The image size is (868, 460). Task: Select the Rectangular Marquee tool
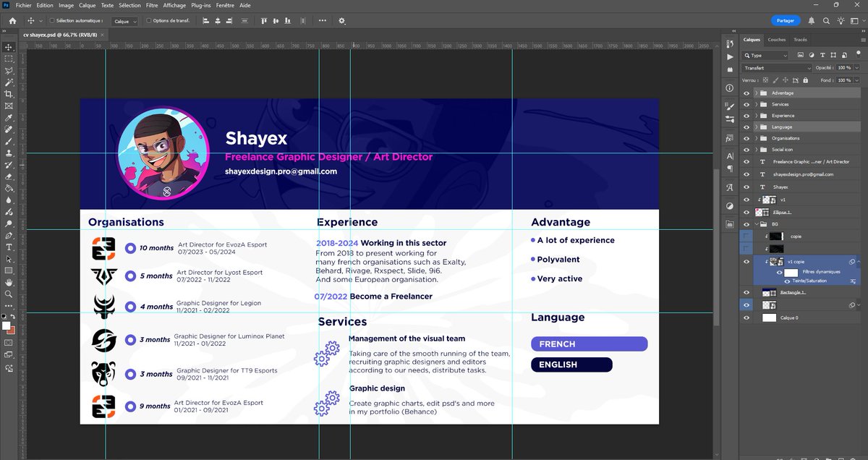point(9,58)
